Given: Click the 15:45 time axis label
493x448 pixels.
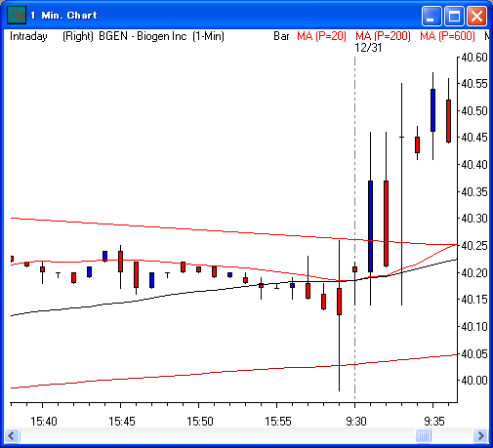Looking at the screenshot, I should (x=122, y=422).
